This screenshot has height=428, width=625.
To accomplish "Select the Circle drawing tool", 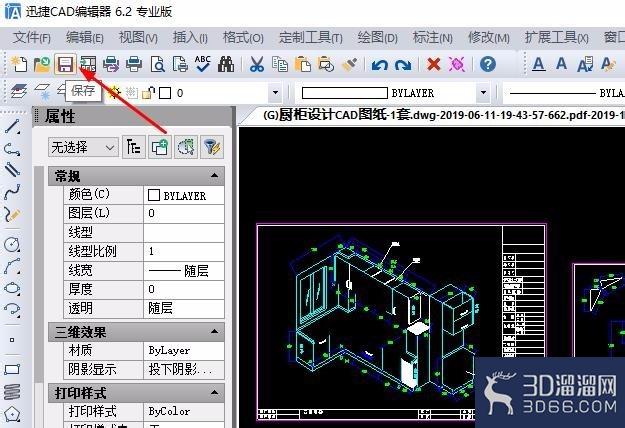I will [x=12, y=244].
